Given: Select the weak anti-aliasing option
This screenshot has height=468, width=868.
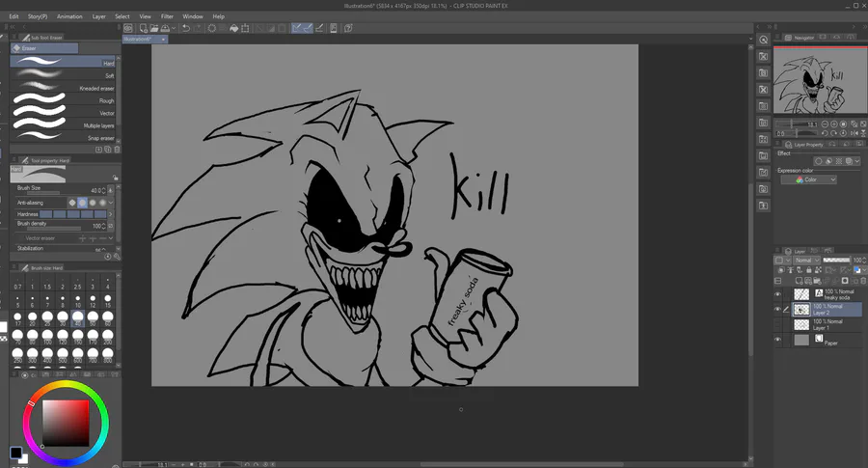Looking at the screenshot, I should [x=83, y=203].
